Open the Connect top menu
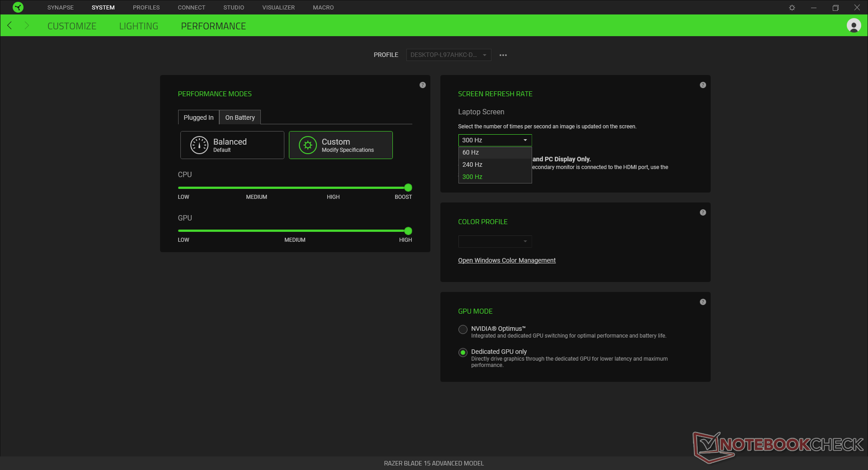This screenshot has height=470, width=868. pos(191,8)
